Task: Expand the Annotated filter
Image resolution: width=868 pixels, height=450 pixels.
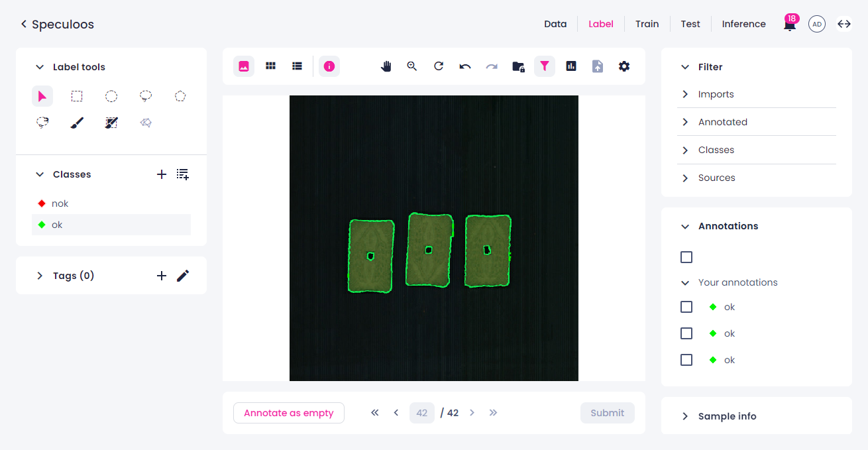Action: click(x=685, y=122)
